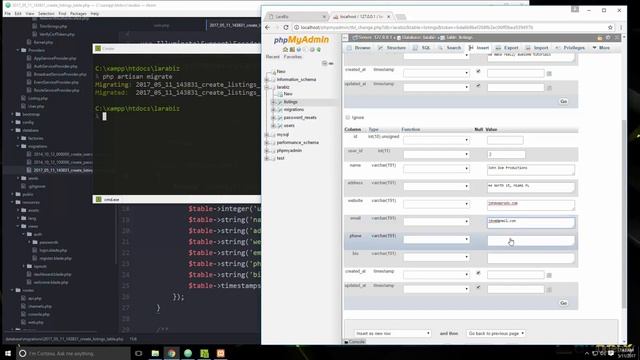
Task: Switch to Chrome on the taskbar
Action: (x=171, y=353)
